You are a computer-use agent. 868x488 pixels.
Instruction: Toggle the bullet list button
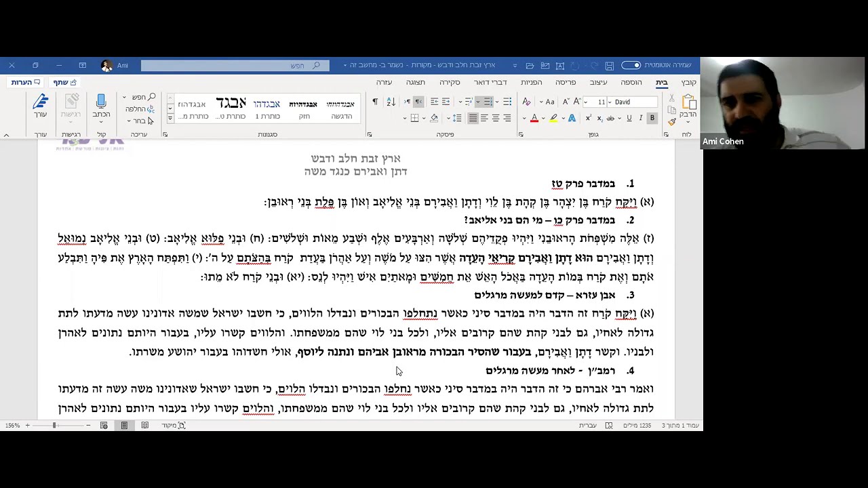pyautogui.click(x=507, y=102)
